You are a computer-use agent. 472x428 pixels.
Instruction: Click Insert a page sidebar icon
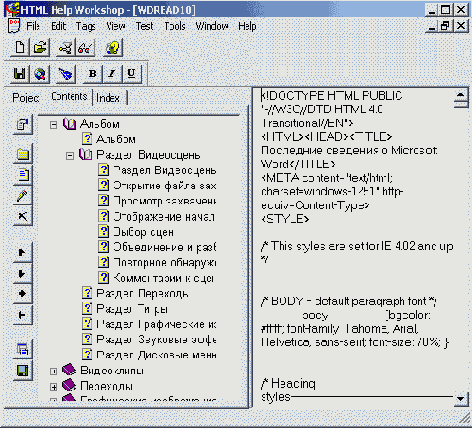click(23, 175)
